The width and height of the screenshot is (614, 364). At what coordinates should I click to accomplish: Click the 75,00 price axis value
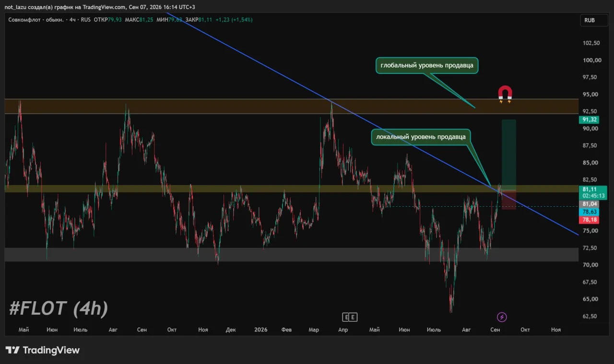[591, 231]
